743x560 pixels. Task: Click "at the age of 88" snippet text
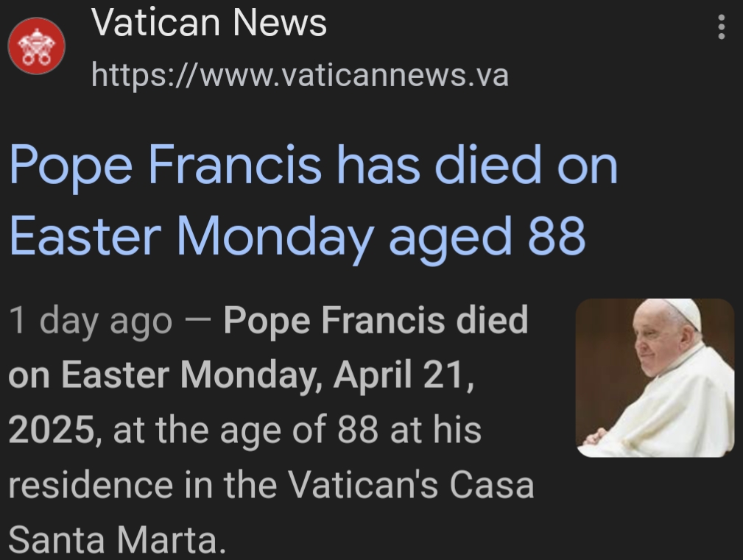(x=247, y=430)
